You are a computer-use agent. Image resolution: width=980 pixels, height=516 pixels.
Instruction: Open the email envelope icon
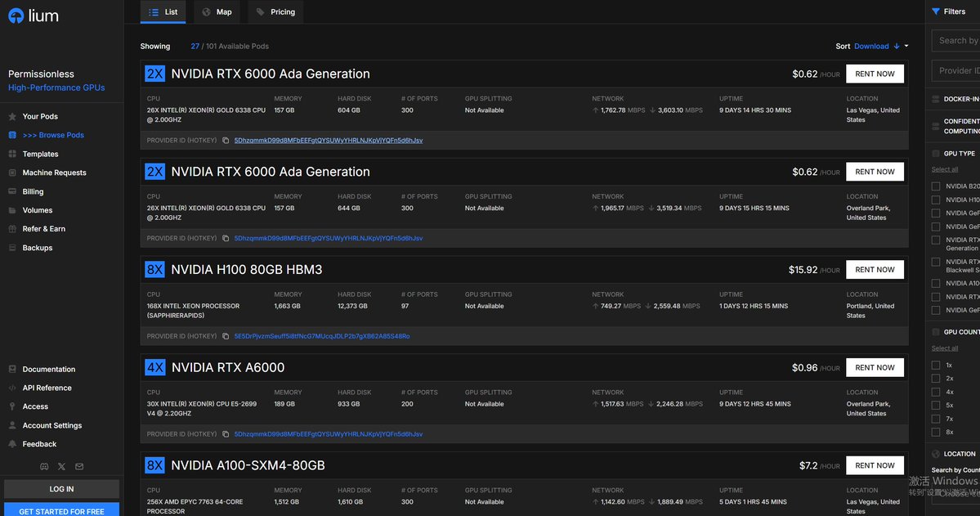[79, 467]
